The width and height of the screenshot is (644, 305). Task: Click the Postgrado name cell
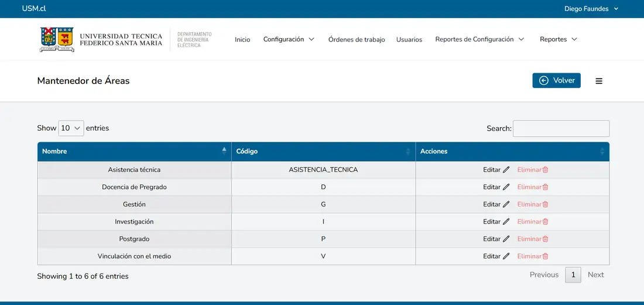(x=134, y=238)
